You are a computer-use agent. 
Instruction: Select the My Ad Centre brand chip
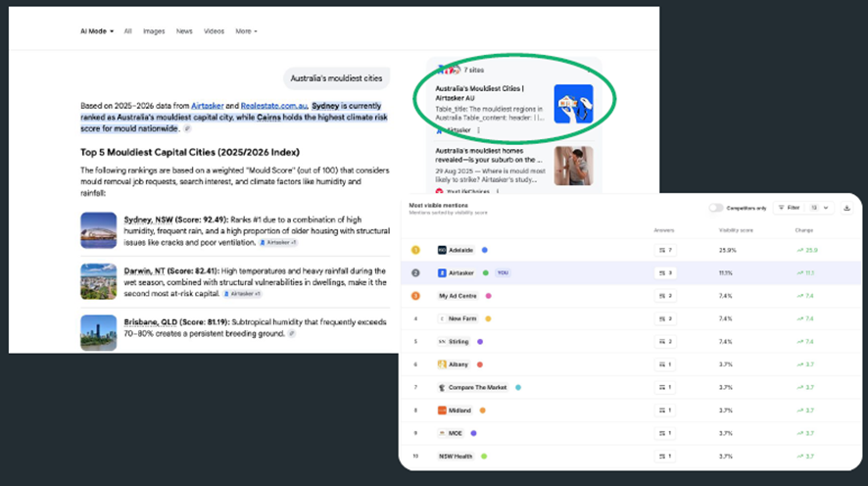point(458,296)
